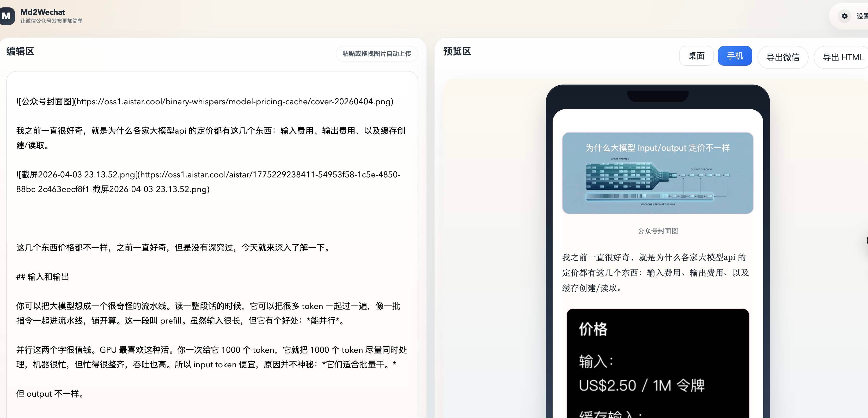Click the Md2Wechat M logo icon

pyautogui.click(x=7, y=16)
